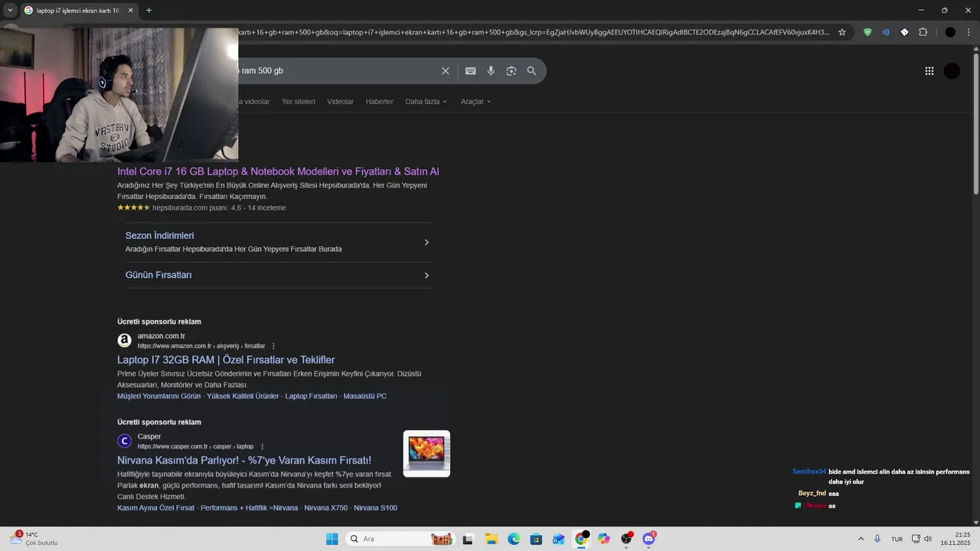This screenshot has height=551, width=980.
Task: Open Chrome extensions puzzle menu
Action: [x=923, y=32]
